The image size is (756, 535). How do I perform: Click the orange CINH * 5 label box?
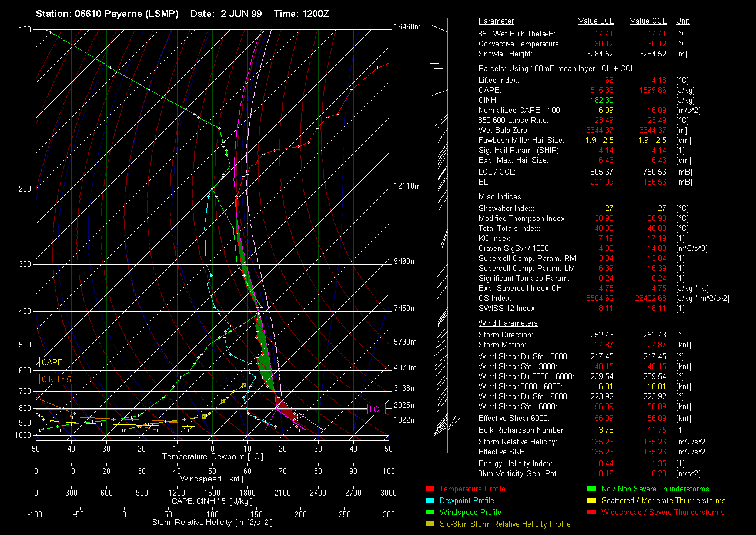(56, 379)
